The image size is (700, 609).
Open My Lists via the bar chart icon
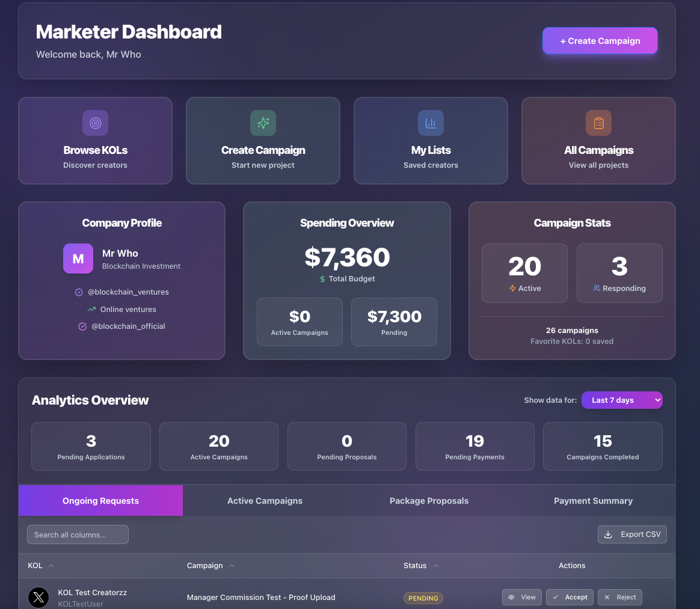(x=431, y=123)
